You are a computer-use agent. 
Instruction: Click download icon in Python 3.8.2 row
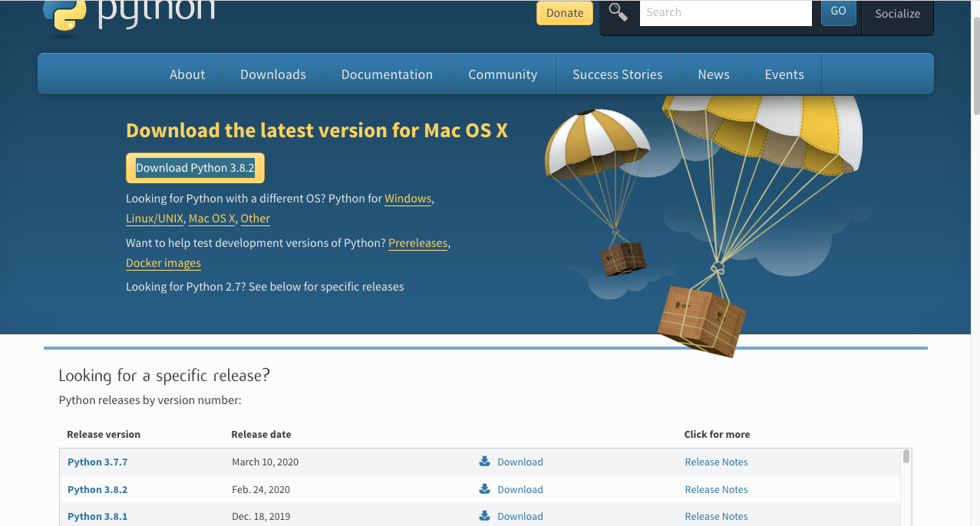tap(484, 489)
